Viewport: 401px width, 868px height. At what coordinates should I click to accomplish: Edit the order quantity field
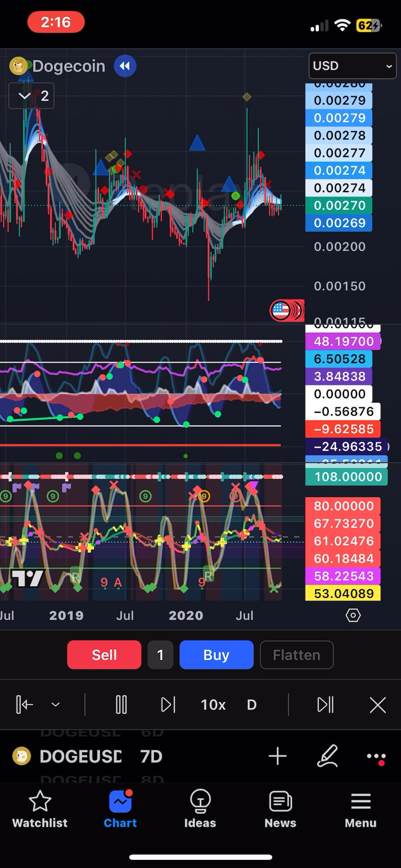[x=160, y=655]
